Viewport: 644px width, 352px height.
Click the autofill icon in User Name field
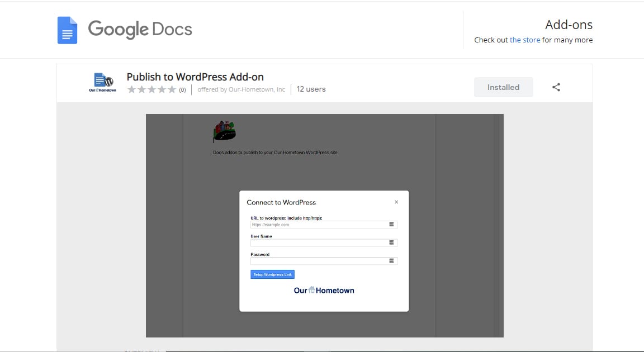[391, 242]
